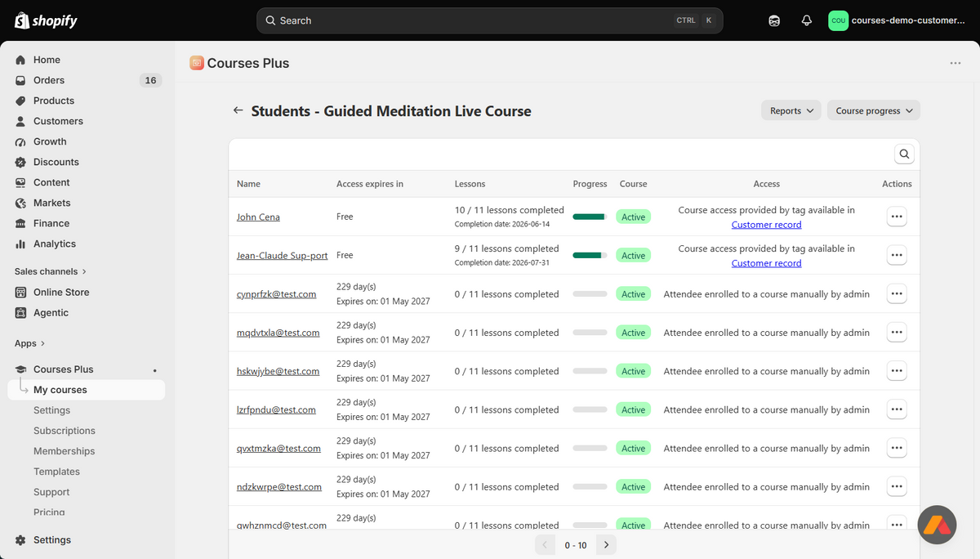Click the bottom Settings gear icon
980x559 pixels.
tap(20, 540)
